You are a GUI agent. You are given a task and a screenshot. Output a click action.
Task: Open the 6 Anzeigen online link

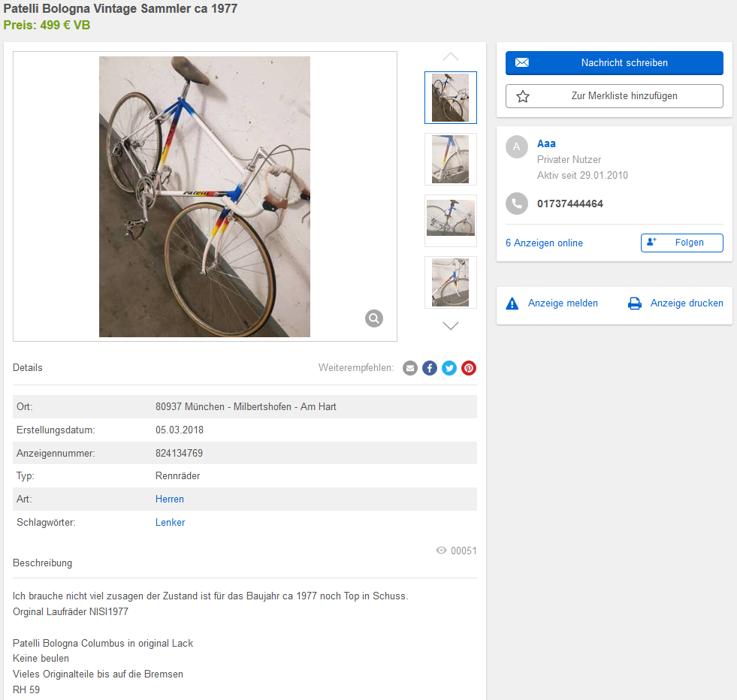544,243
